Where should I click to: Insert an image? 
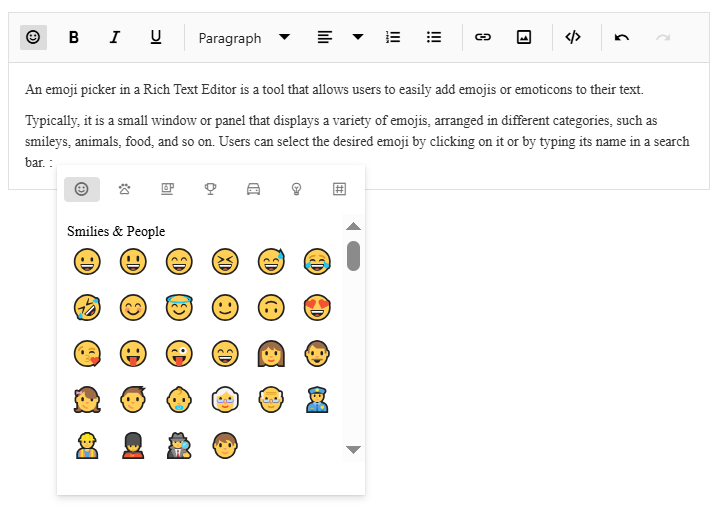524,37
